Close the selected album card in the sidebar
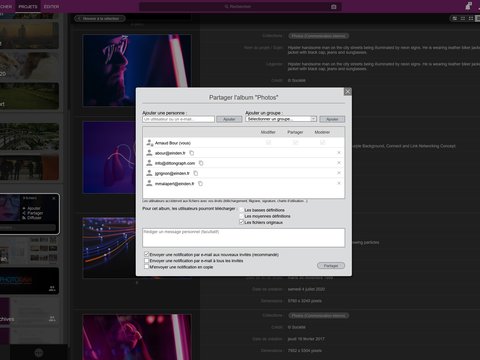The height and width of the screenshot is (360, 480). 54,198
